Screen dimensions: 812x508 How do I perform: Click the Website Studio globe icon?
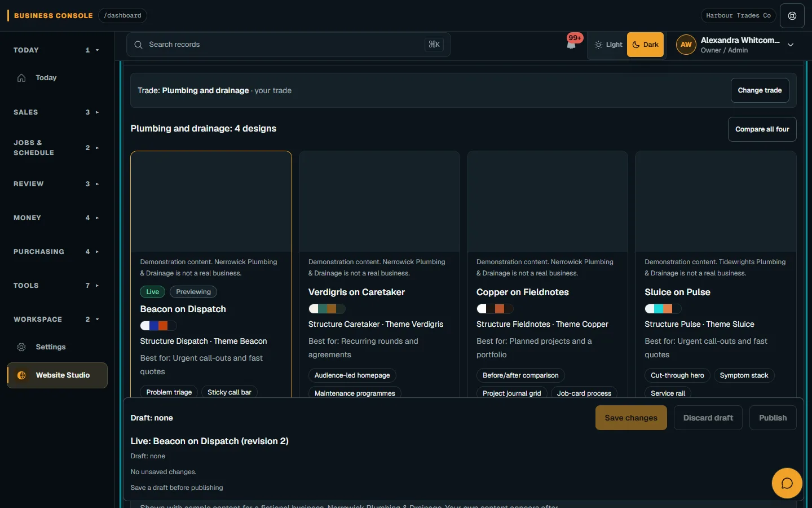pyautogui.click(x=21, y=375)
